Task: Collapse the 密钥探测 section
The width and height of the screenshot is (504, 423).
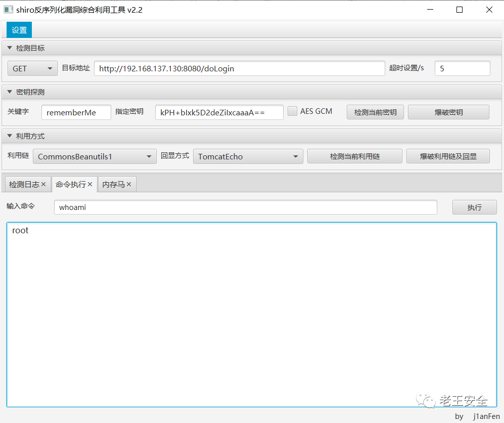Action: tap(10, 92)
